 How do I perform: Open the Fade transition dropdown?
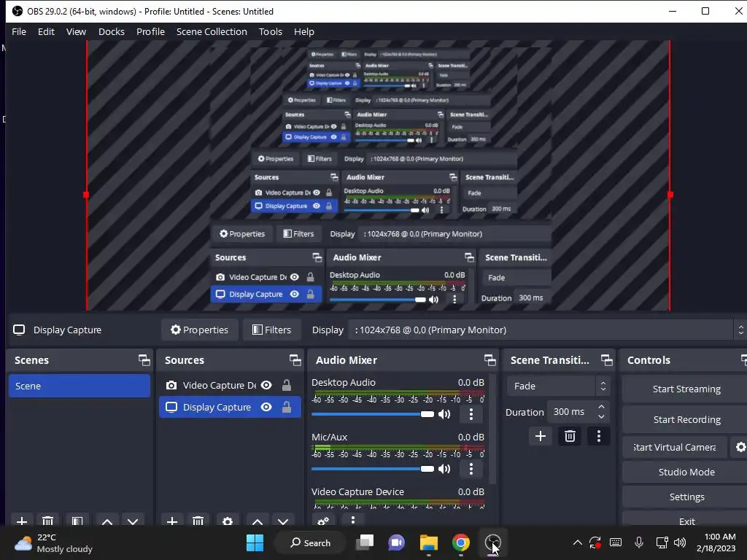pyautogui.click(x=558, y=386)
